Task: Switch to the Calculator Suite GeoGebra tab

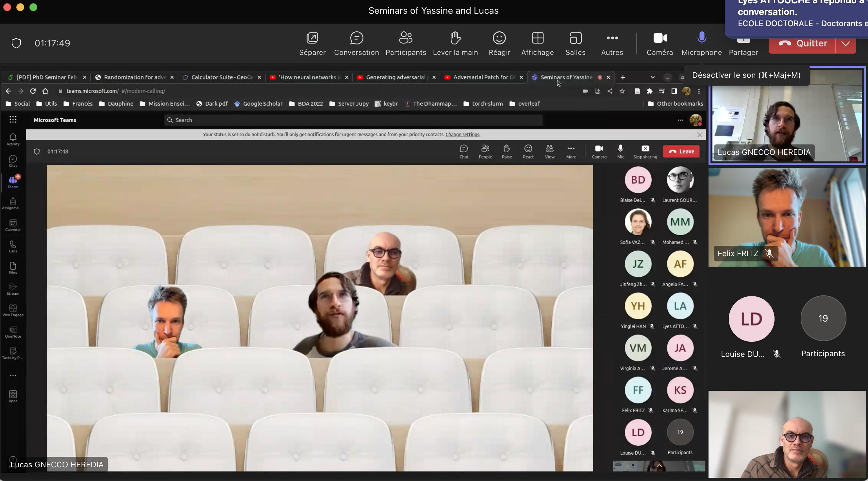Action: 222,77
